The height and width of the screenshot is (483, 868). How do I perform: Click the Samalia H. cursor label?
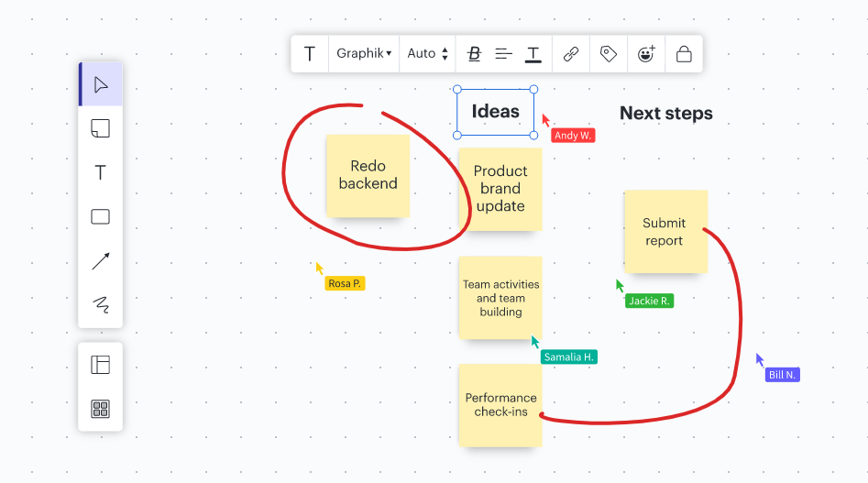(x=569, y=357)
